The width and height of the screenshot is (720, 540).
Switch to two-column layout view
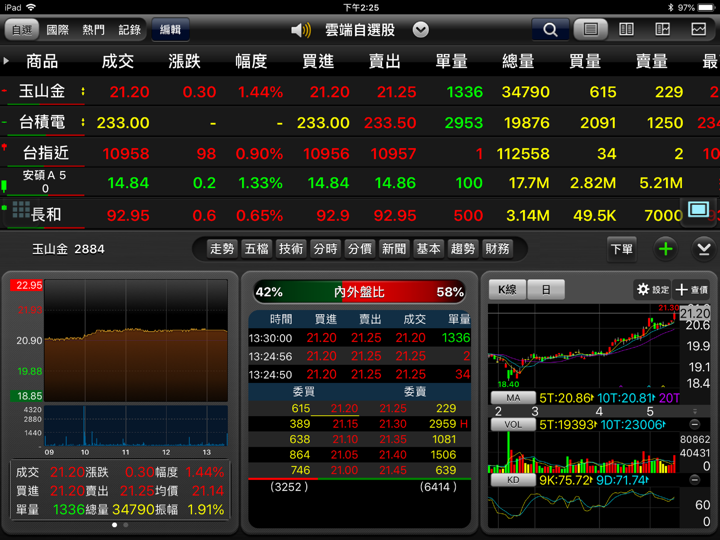coord(627,30)
